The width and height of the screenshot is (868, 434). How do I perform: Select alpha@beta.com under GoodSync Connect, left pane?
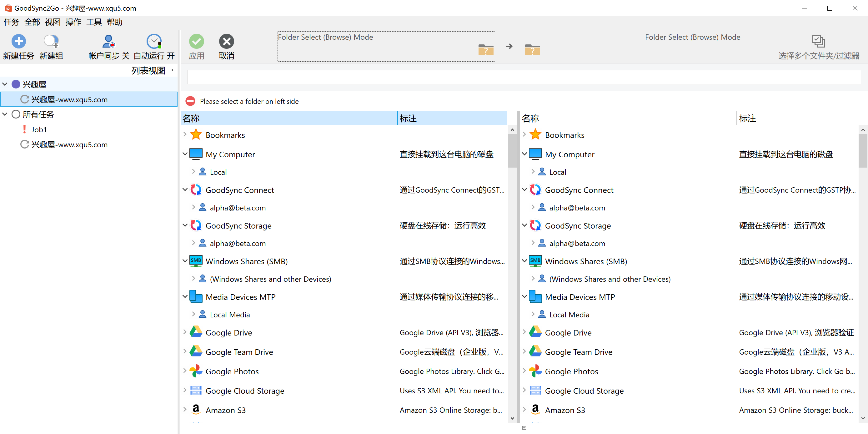tap(238, 208)
